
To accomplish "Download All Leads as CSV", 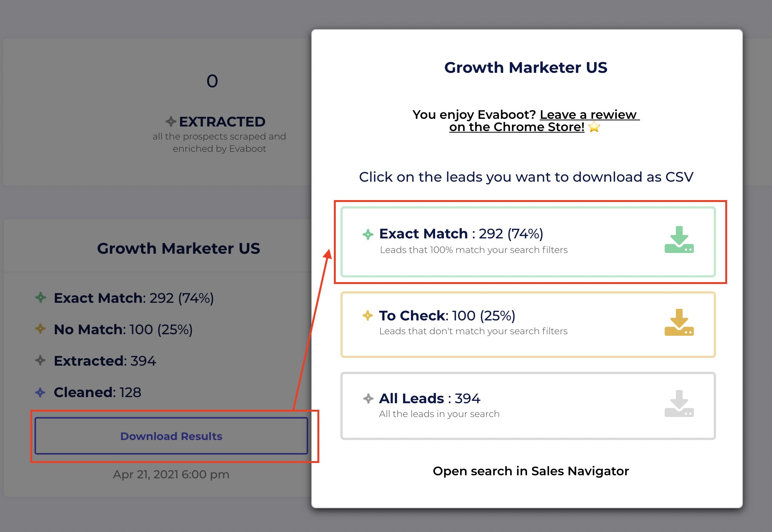I will (528, 406).
